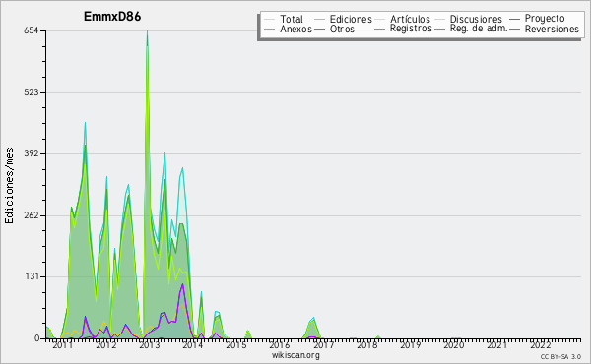
Task: Click the cyan Total color line swatch
Action: (270, 19)
